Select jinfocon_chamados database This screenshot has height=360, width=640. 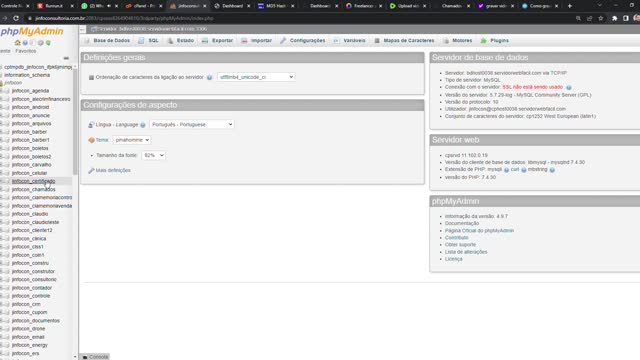[33, 189]
